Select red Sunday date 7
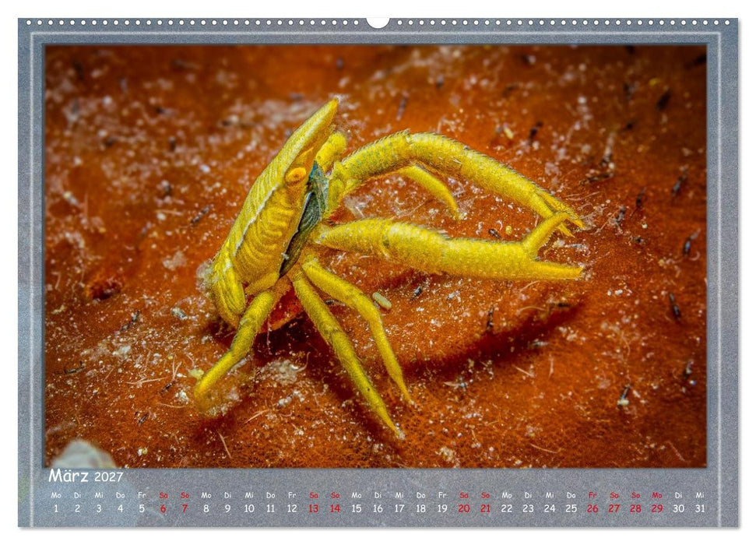This screenshot has width=756, height=545. pyautogui.click(x=185, y=508)
